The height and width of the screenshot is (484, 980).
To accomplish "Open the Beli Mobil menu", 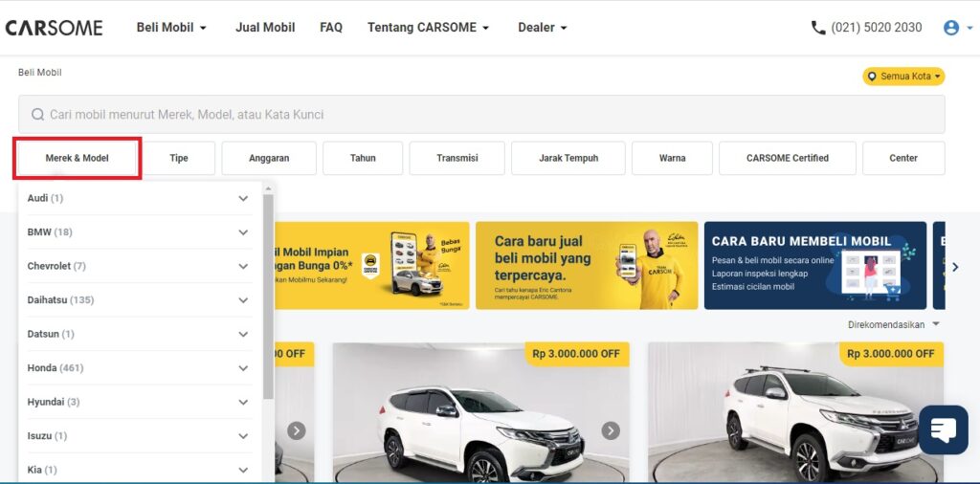I will pos(171,28).
